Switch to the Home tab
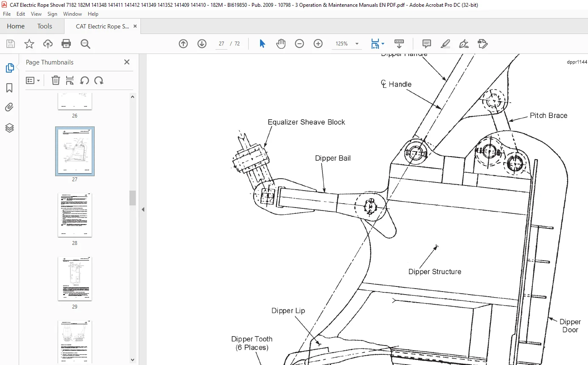Image resolution: width=588 pixels, height=365 pixels. coord(16,26)
